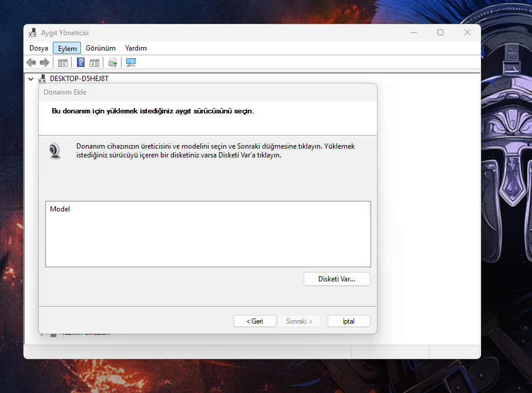This screenshot has width=532, height=393.
Task: Open the Eylem menu
Action: pos(67,48)
